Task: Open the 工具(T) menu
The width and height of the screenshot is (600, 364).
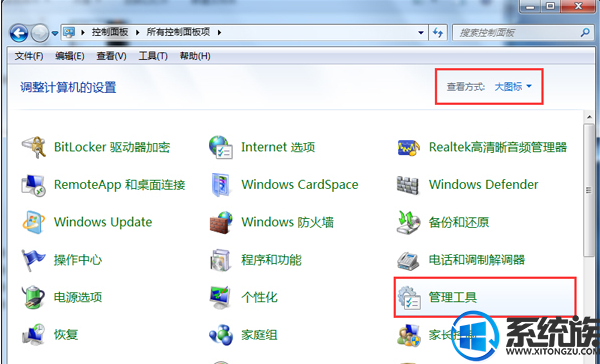Action: point(153,56)
